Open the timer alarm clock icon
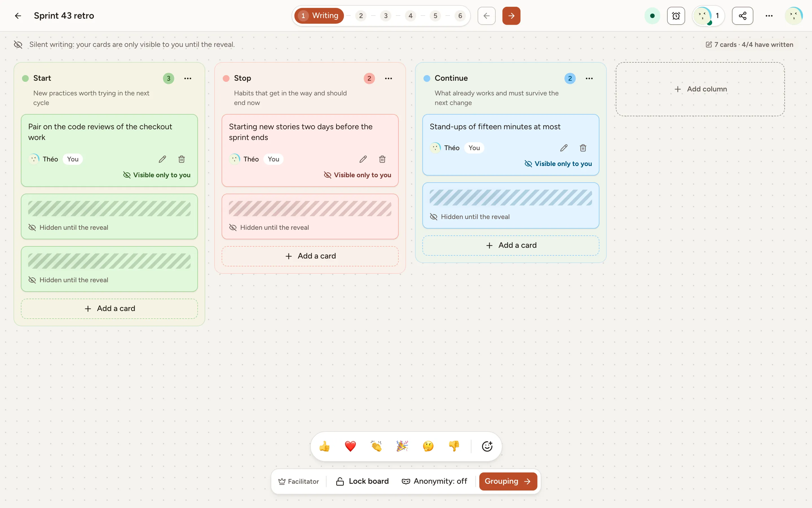Screen dimensions: 812x508 tap(676, 16)
